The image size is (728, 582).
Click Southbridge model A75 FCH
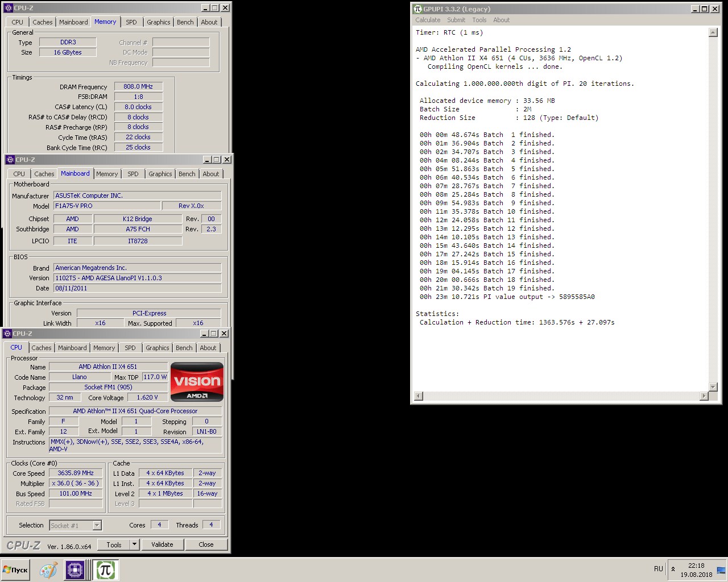tap(138, 229)
